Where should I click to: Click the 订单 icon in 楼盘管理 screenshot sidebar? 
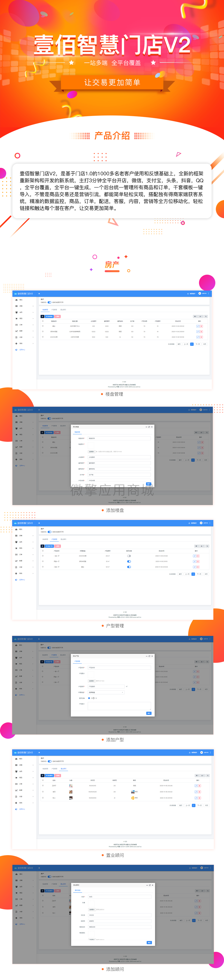coord(16,325)
